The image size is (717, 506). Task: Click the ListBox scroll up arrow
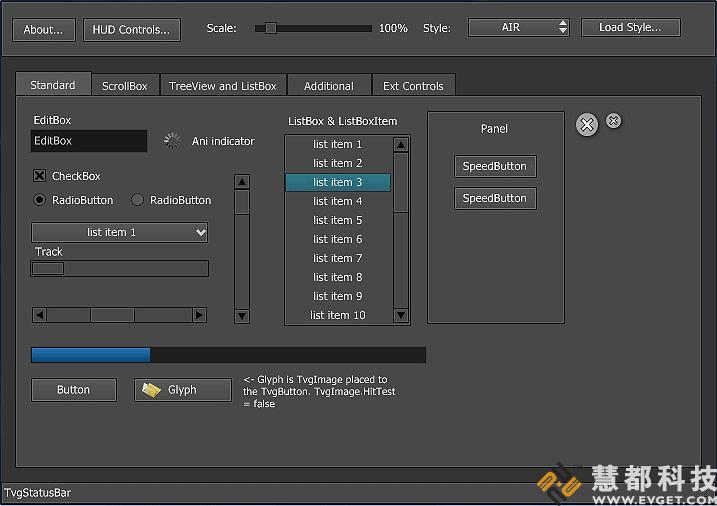[401, 145]
